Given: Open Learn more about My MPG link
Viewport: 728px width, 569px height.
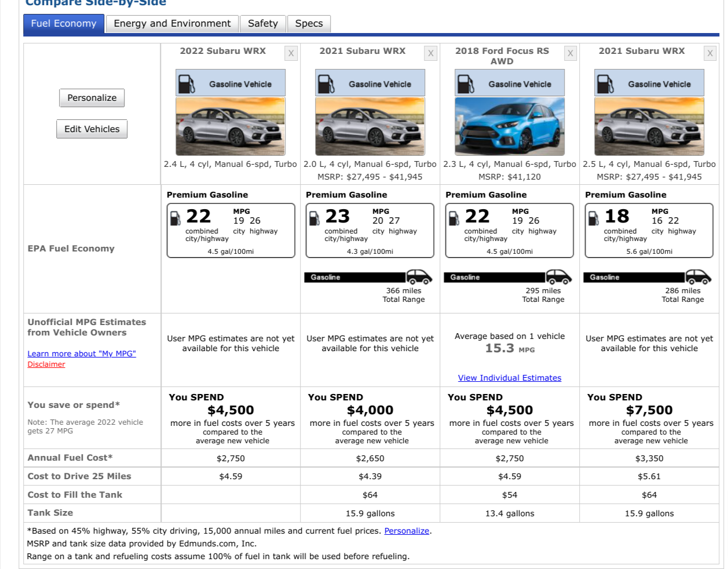Looking at the screenshot, I should coord(82,353).
